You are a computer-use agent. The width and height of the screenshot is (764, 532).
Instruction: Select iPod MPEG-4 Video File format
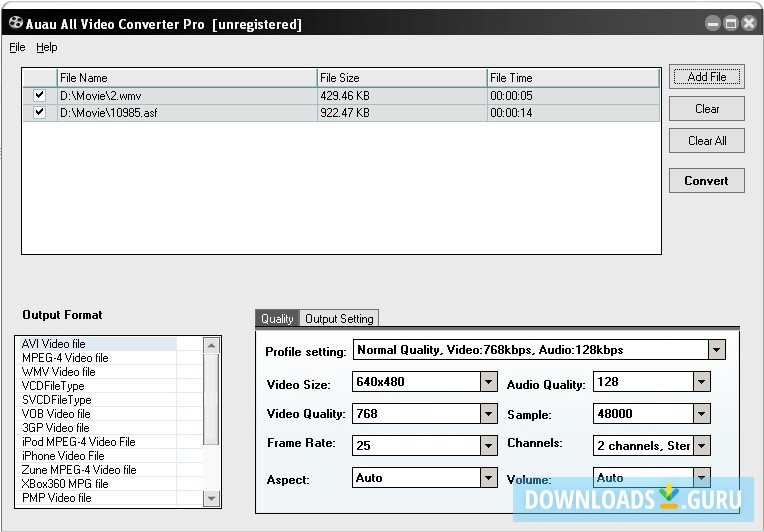pos(96,442)
